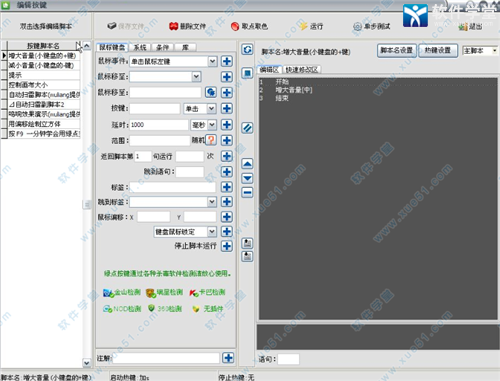Click the refresh icon above the editor column
The height and width of the screenshot is (381, 500).
pos(247,50)
